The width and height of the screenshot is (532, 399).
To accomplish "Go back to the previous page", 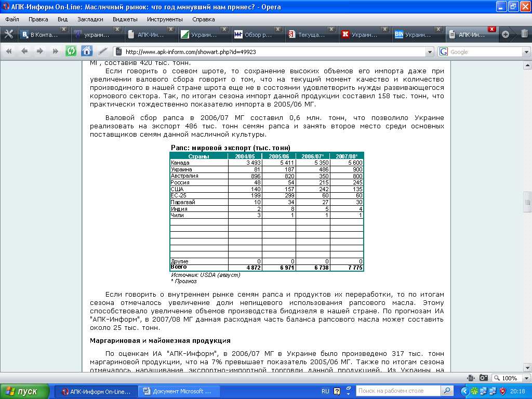I will coord(24,51).
